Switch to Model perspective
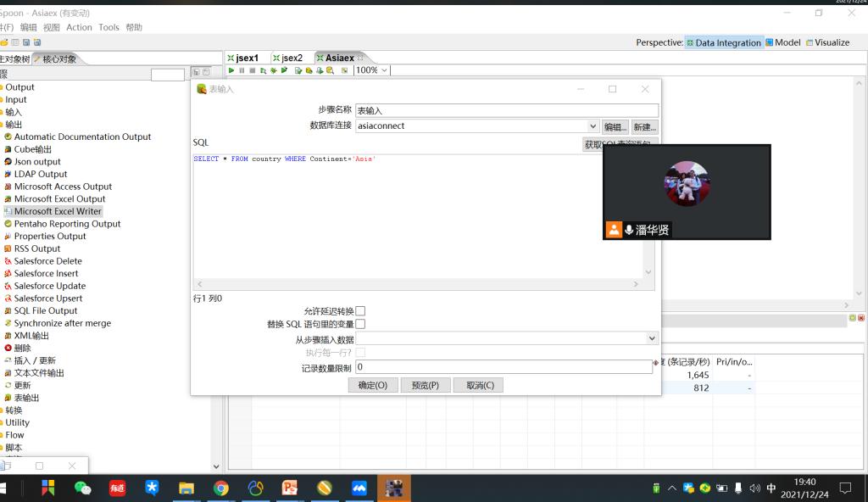This screenshot has height=502, width=868. [782, 42]
